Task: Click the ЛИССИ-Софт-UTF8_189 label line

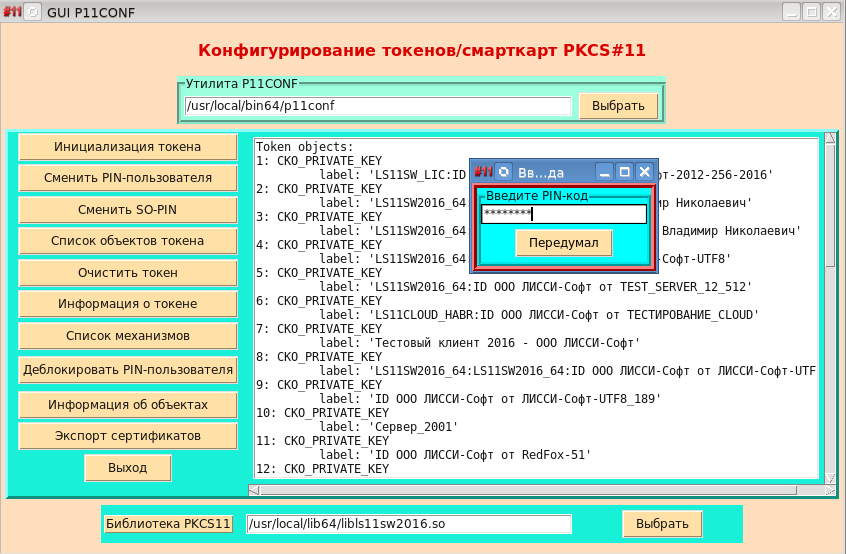Action: tap(490, 399)
